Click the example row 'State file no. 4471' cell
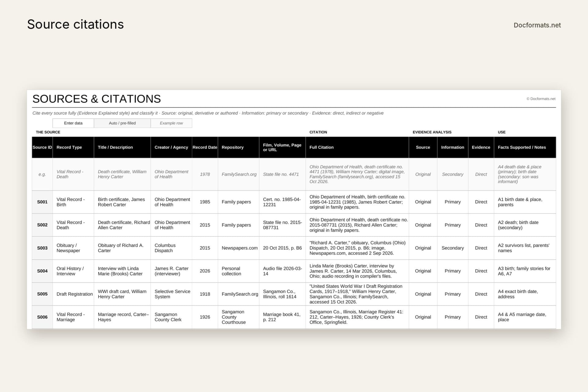 (x=282, y=174)
